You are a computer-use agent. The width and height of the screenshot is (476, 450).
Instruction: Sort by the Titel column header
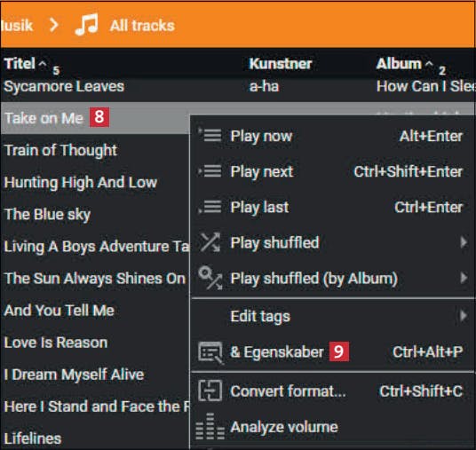pyautogui.click(x=20, y=64)
